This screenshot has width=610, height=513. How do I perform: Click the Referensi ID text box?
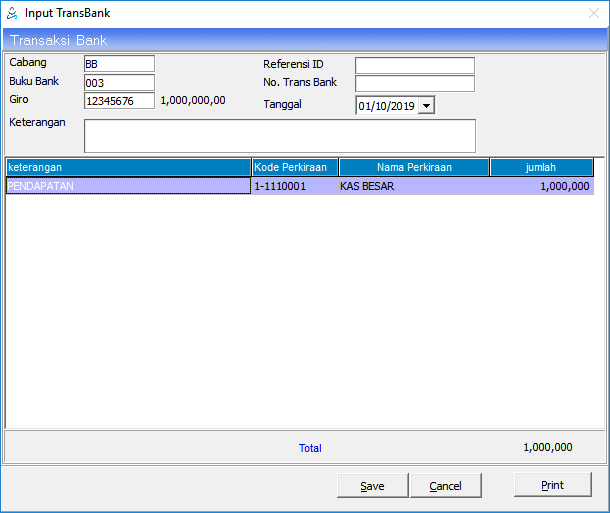(414, 65)
